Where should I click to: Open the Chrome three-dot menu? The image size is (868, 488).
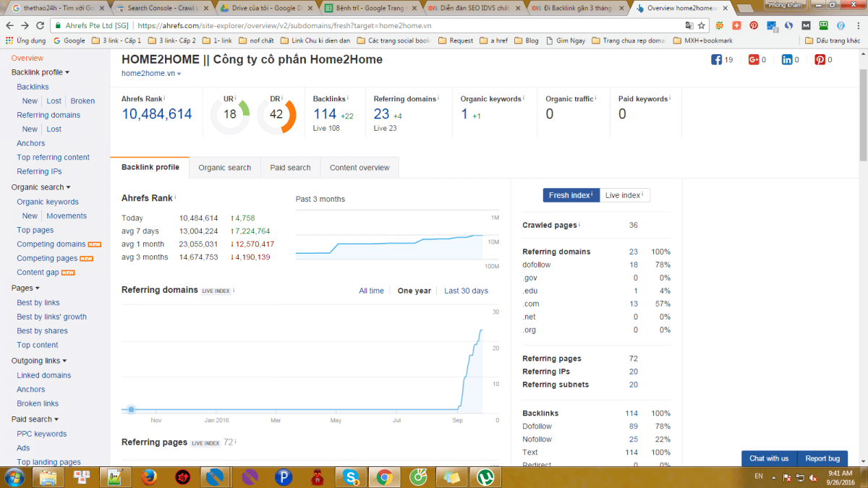point(858,25)
